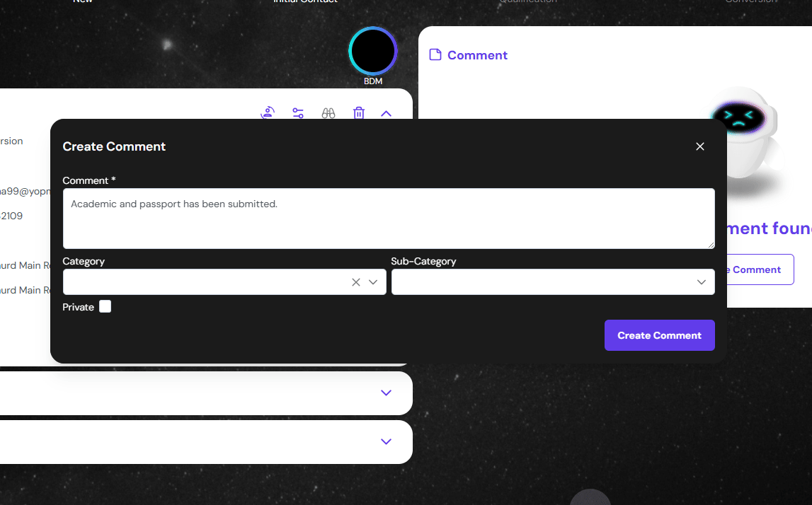Click the Comment textarea resize handle
Viewport: 812px width, 505px height.
coord(710,244)
